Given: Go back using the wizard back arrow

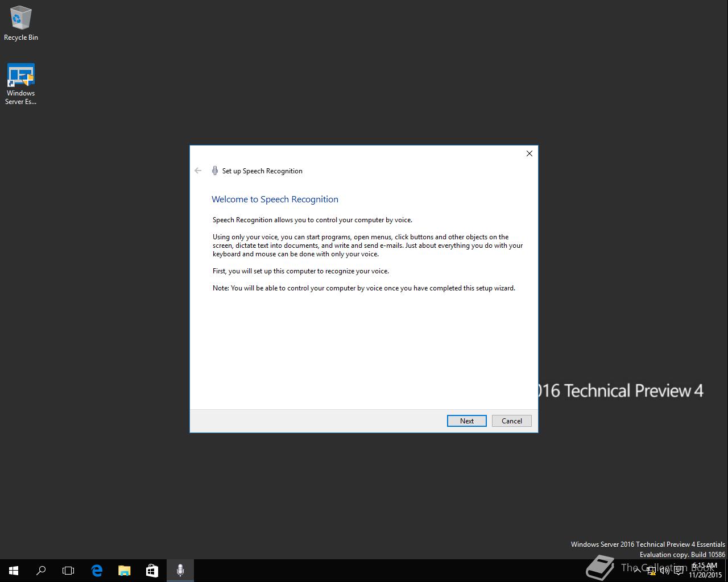Looking at the screenshot, I should 198,171.
